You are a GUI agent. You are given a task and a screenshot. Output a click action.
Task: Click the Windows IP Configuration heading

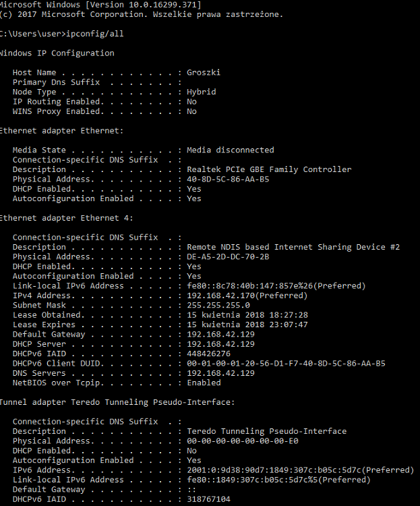57,53
